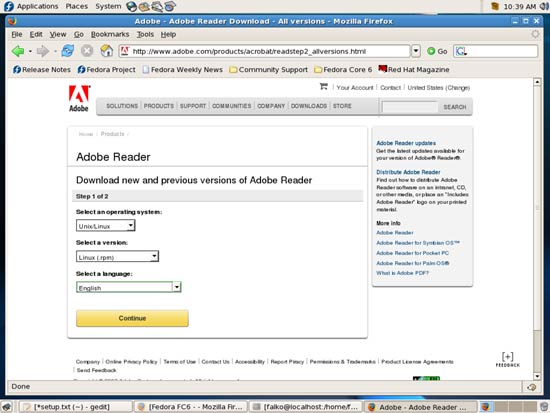550x413 pixels.
Task: Open Release Notes bookmark
Action: click(42, 69)
